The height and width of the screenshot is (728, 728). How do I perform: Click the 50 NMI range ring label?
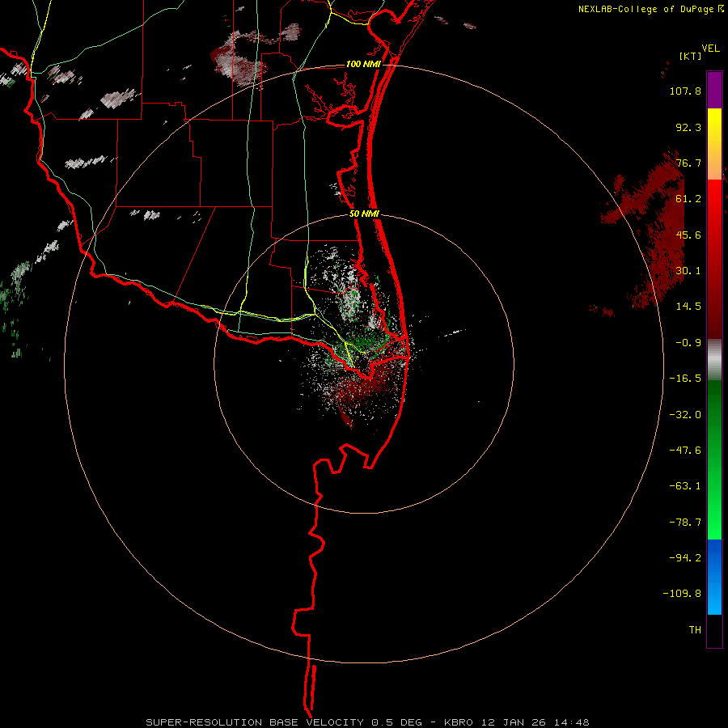point(365,214)
